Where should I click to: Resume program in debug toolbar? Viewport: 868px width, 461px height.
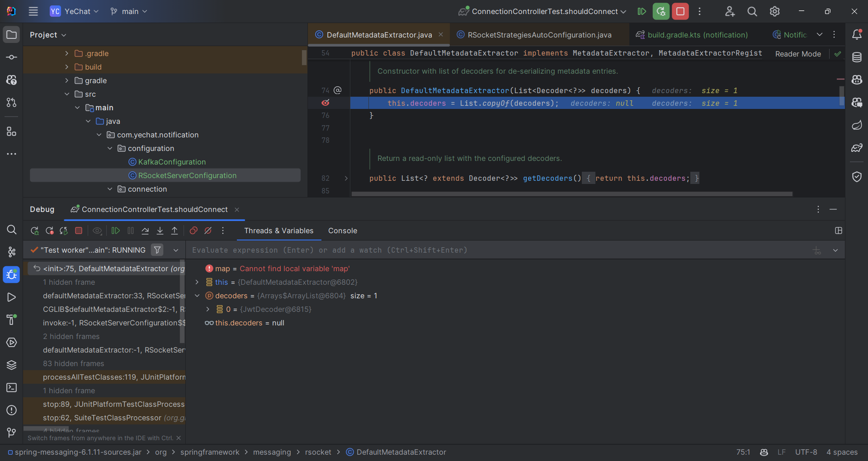pos(115,231)
